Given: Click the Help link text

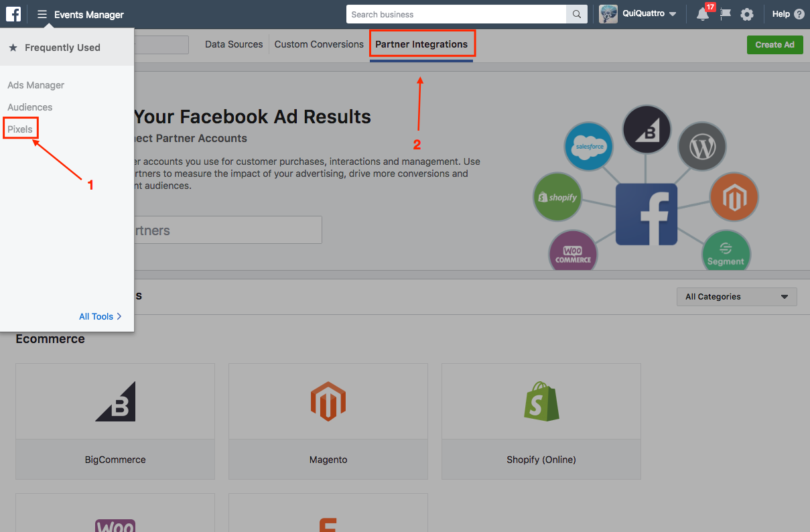Looking at the screenshot, I should pyautogui.click(x=781, y=14).
